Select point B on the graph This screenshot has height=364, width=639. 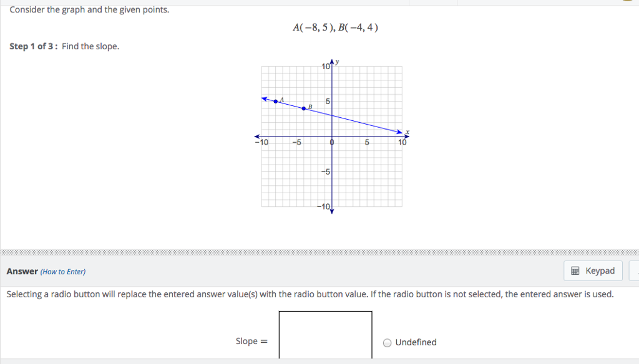[304, 107]
